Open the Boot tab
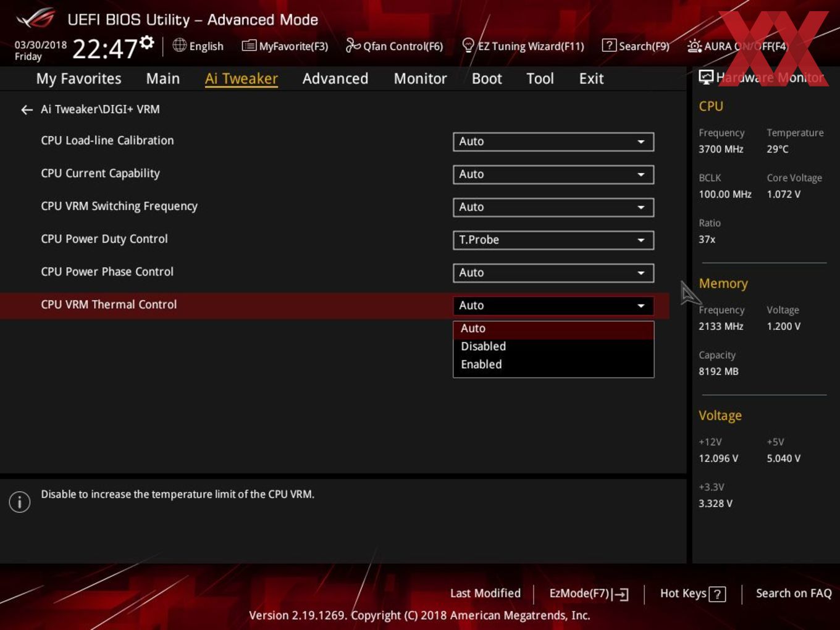Image resolution: width=840 pixels, height=630 pixels. (x=487, y=78)
